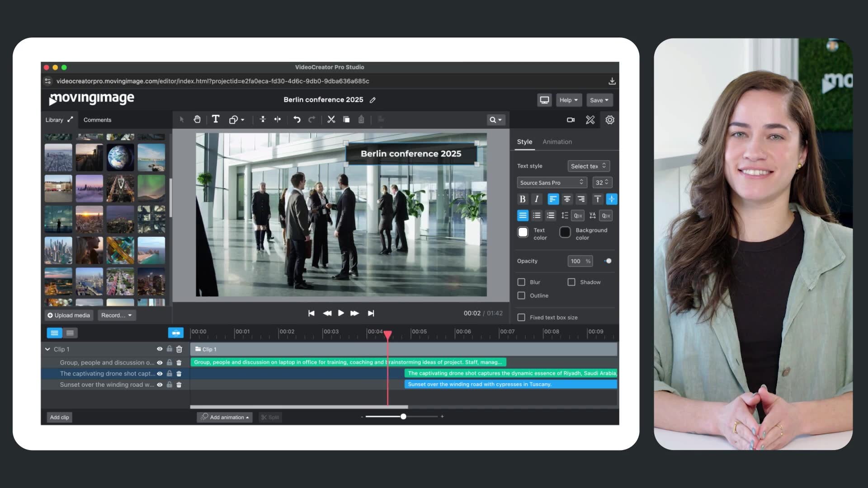The width and height of the screenshot is (868, 488).
Task: Choose numbered list formatting
Action: (551, 216)
